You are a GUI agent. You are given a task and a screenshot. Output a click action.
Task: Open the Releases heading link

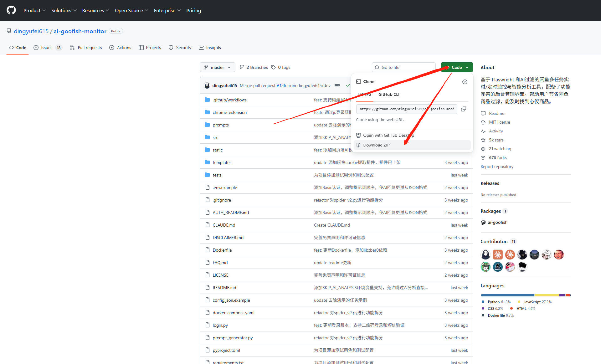490,183
